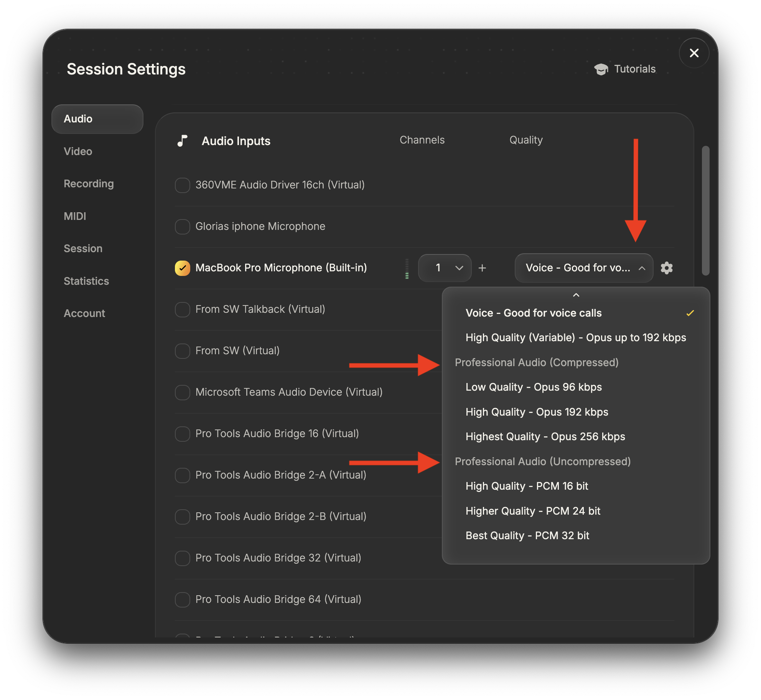Click the input level meter beside MacBook Pro Microphone

(x=407, y=268)
